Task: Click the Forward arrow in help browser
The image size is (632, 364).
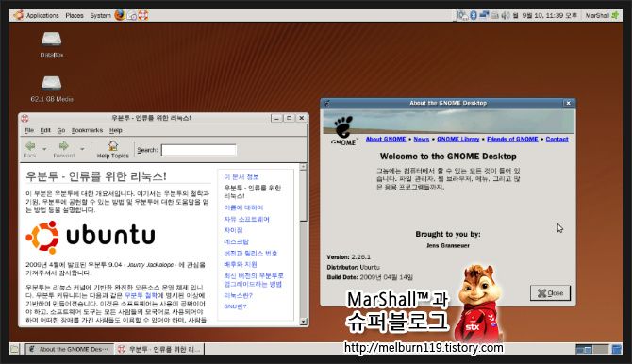Action: 64,145
